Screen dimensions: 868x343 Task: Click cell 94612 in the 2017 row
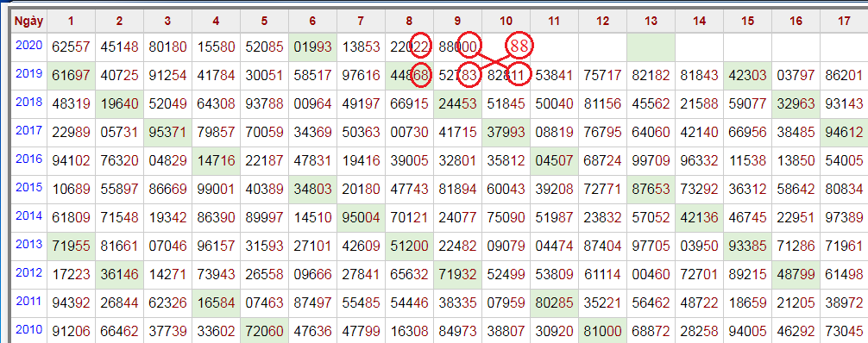point(844,132)
